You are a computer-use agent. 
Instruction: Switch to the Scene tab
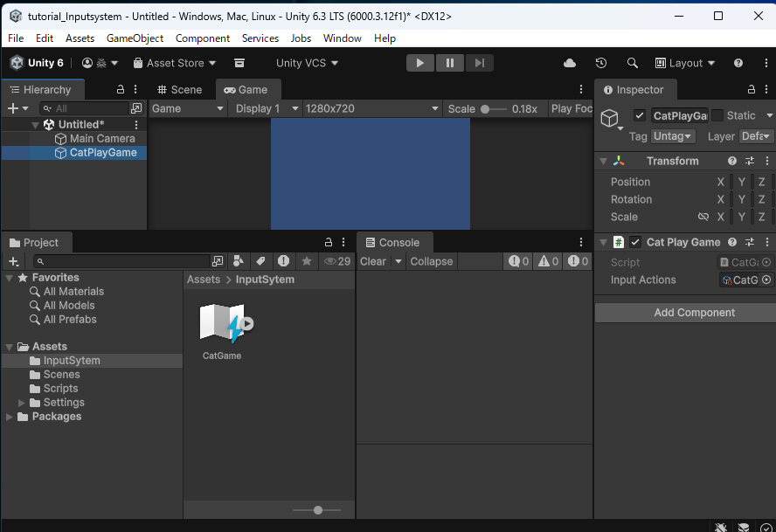pyautogui.click(x=179, y=90)
